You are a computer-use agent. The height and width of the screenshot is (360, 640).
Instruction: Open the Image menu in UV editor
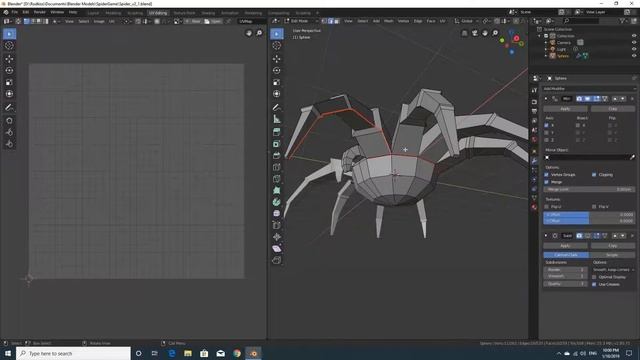(99, 21)
